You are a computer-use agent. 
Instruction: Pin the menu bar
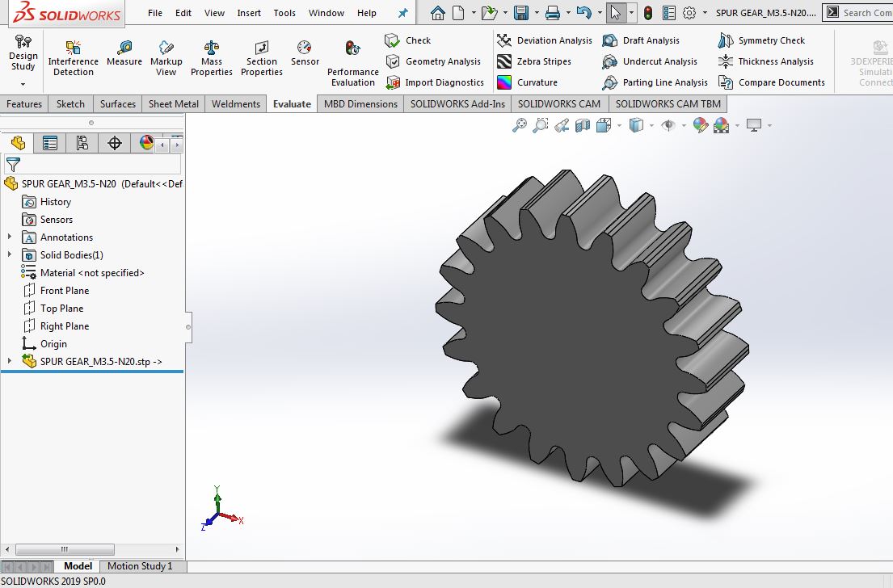(402, 13)
